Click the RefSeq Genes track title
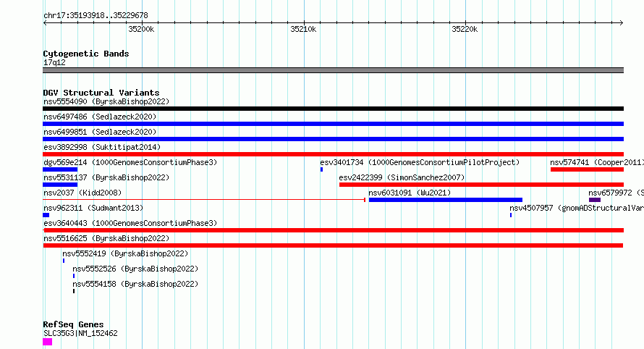 [73, 324]
